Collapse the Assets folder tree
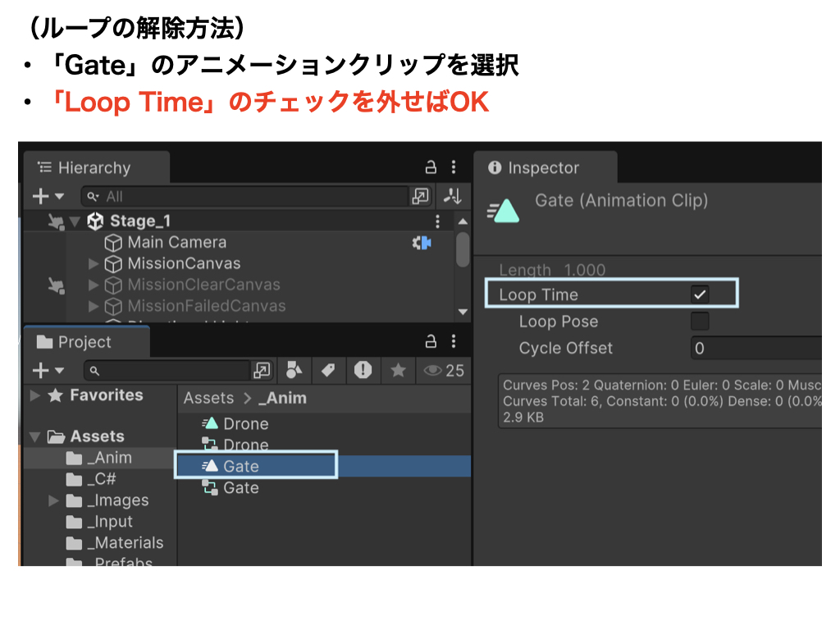The image size is (840, 630). (x=35, y=436)
